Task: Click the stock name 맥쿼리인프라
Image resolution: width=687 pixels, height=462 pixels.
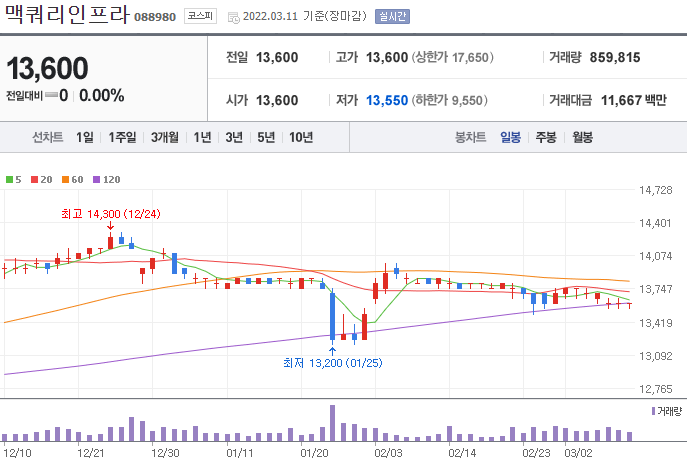Action: (67, 14)
